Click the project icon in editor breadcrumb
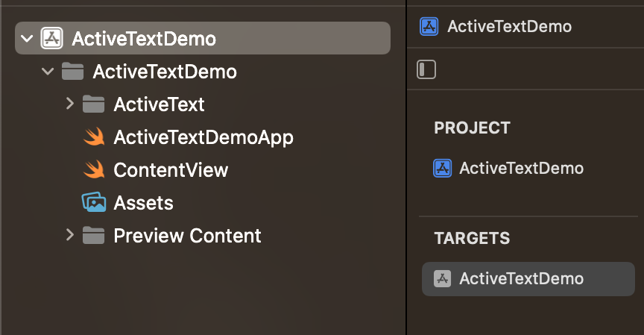Screen dimensions: 644x335 point(429,27)
